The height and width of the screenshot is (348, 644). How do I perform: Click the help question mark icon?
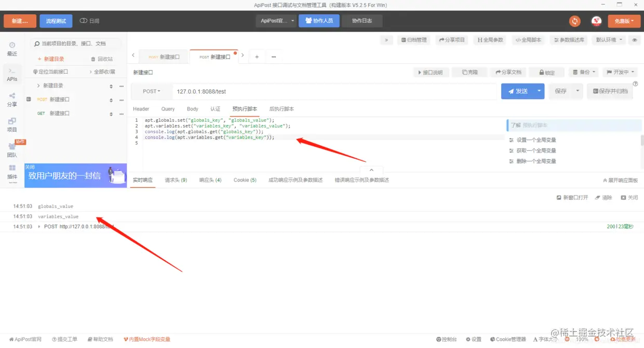(635, 83)
